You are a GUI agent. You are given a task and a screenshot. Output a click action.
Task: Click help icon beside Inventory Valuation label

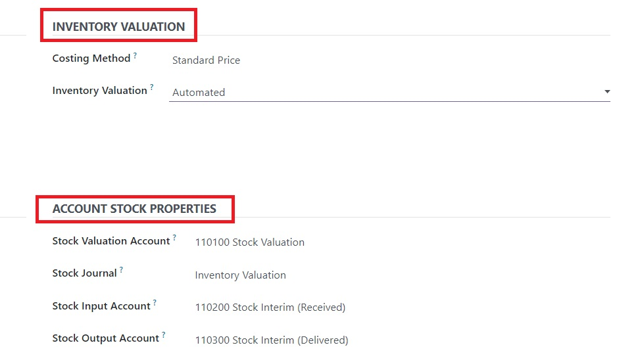pyautogui.click(x=151, y=87)
